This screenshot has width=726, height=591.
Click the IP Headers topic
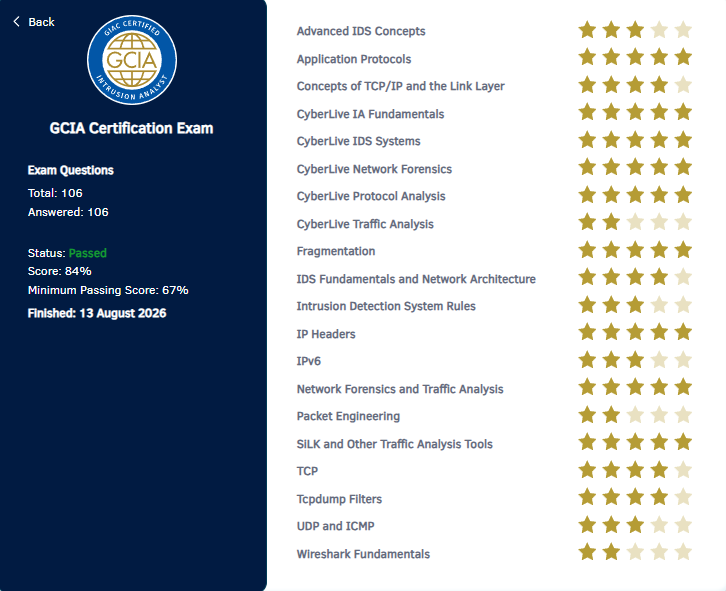[325, 334]
